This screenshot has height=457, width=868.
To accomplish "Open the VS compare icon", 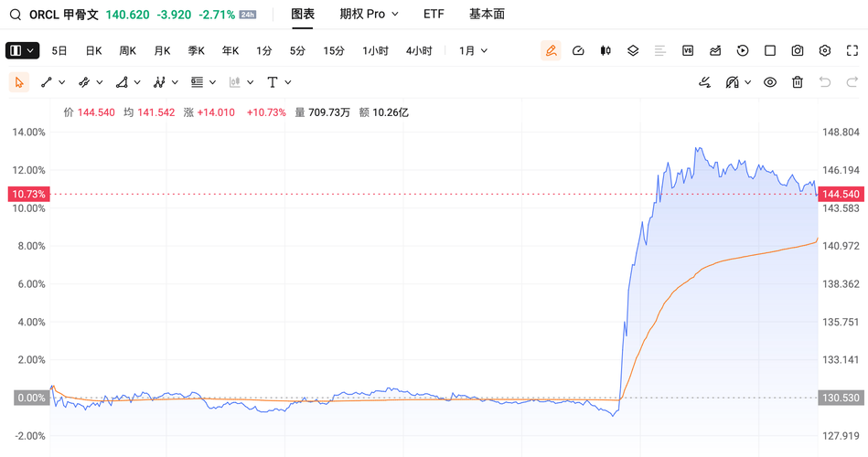I will (688, 50).
